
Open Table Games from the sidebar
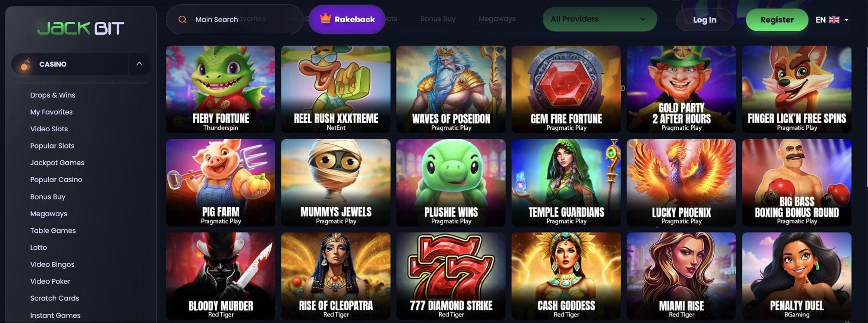[x=53, y=230]
